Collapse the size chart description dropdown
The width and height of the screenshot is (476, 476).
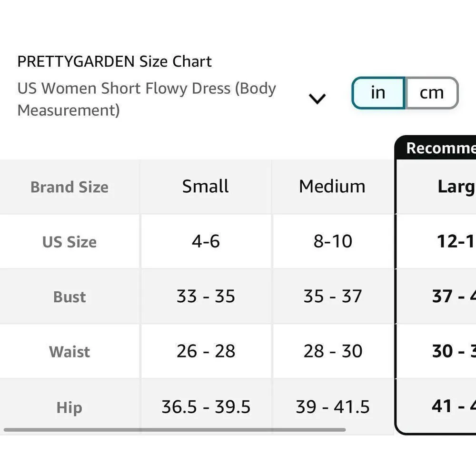[317, 99]
